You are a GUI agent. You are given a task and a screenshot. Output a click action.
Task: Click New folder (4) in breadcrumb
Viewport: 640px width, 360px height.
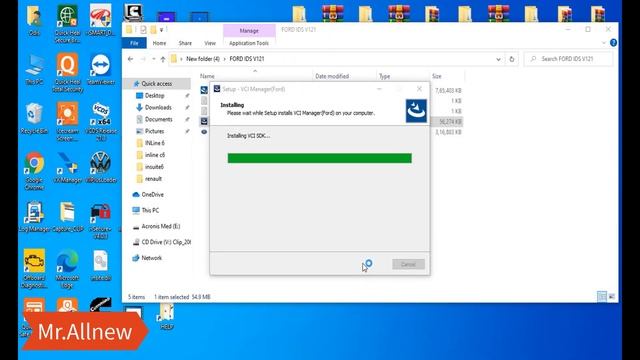[203, 59]
